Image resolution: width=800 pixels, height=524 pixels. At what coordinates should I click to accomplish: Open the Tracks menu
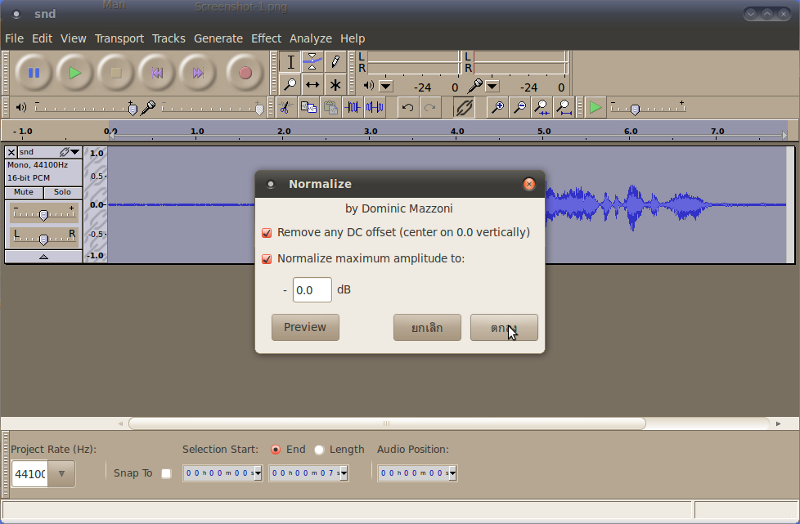tap(169, 39)
